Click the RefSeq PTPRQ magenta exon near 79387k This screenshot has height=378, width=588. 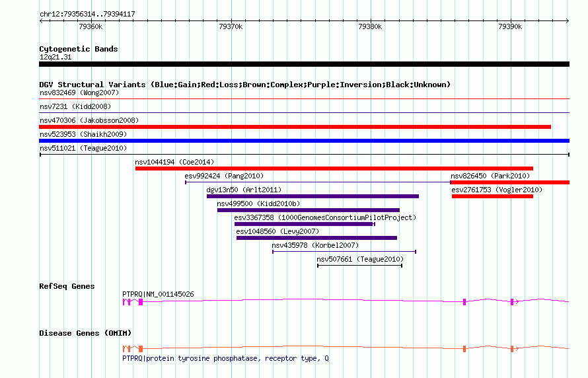464,302
